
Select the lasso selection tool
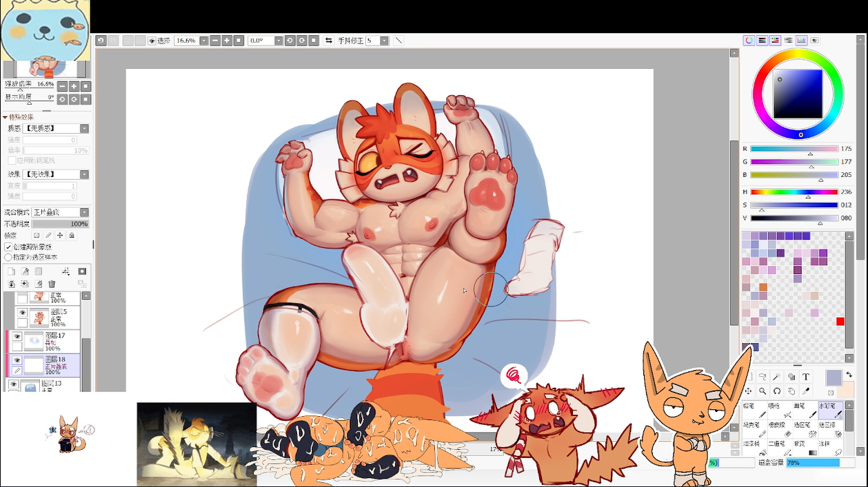click(763, 377)
